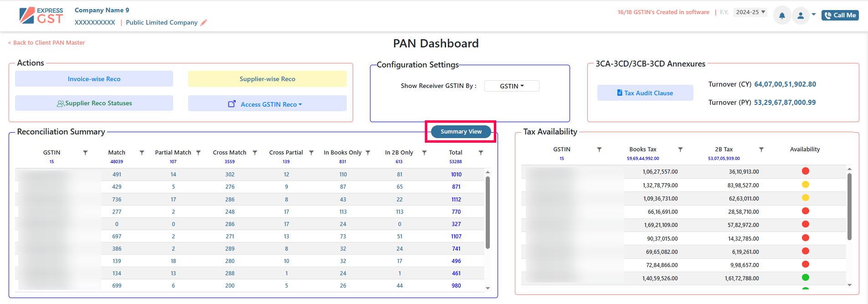Open Supplier-wise Reco
The image size is (868, 304).
pyautogui.click(x=267, y=79)
